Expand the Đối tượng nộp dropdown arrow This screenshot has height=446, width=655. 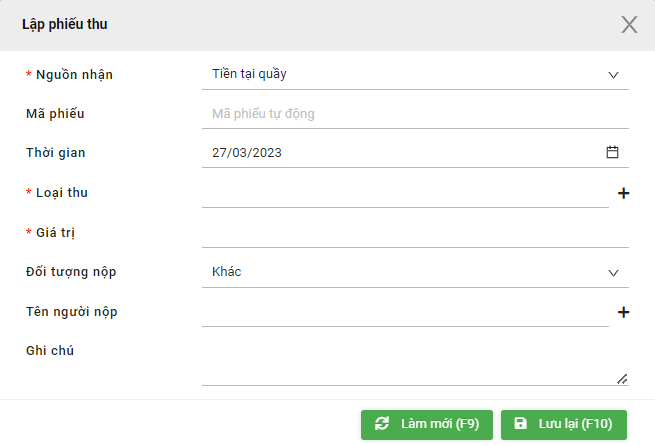coord(613,273)
